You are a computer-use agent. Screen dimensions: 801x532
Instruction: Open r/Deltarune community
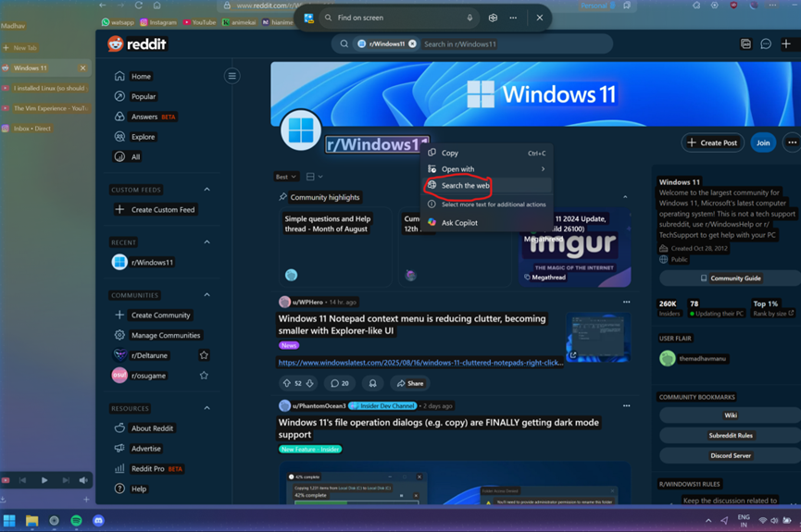pos(141,355)
